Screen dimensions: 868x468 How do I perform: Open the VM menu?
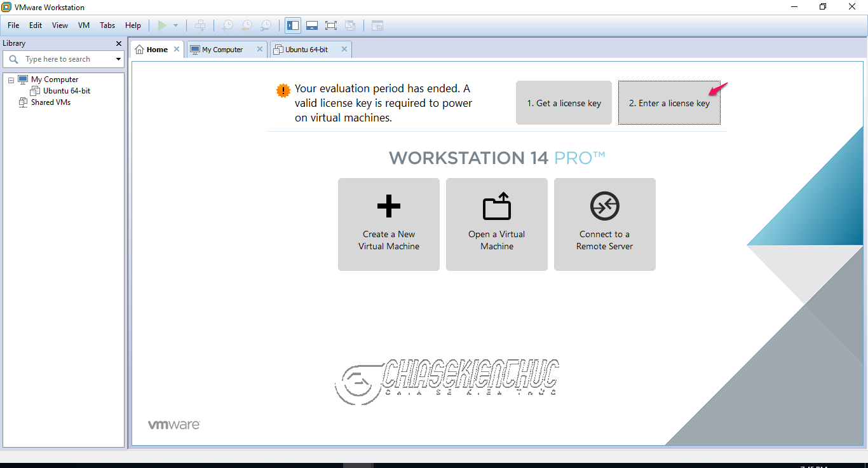[x=84, y=25]
